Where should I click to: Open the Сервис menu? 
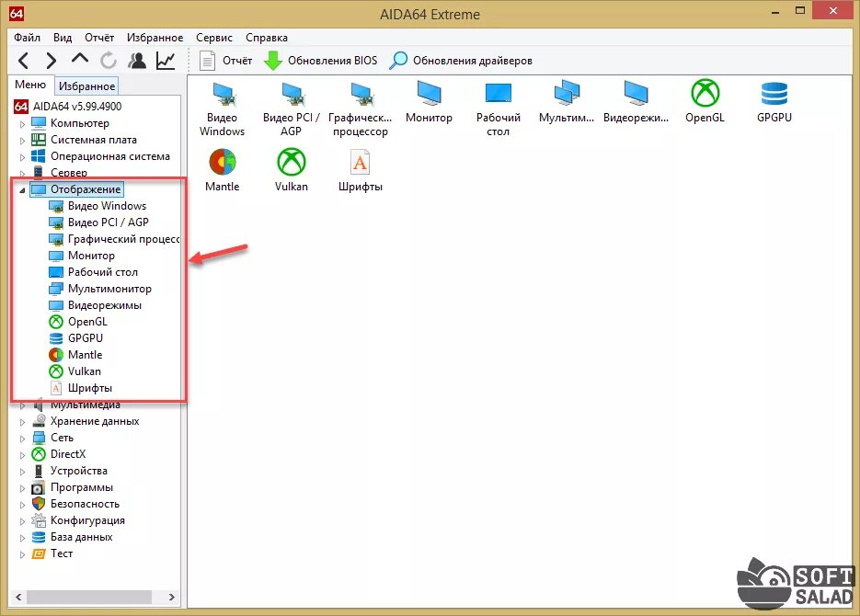coord(214,38)
